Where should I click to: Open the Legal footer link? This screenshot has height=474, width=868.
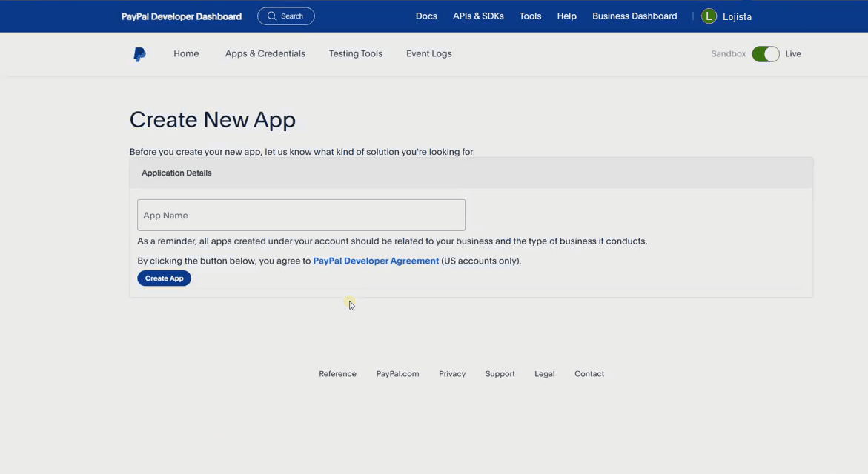tap(545, 374)
